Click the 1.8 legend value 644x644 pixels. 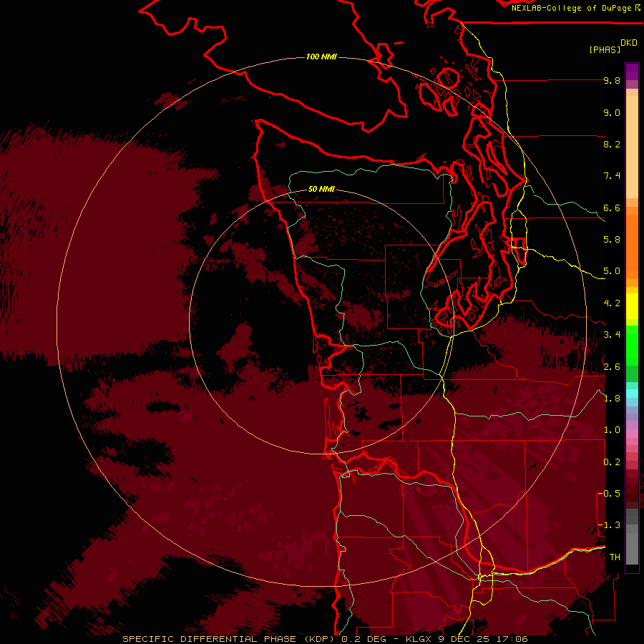click(612, 399)
